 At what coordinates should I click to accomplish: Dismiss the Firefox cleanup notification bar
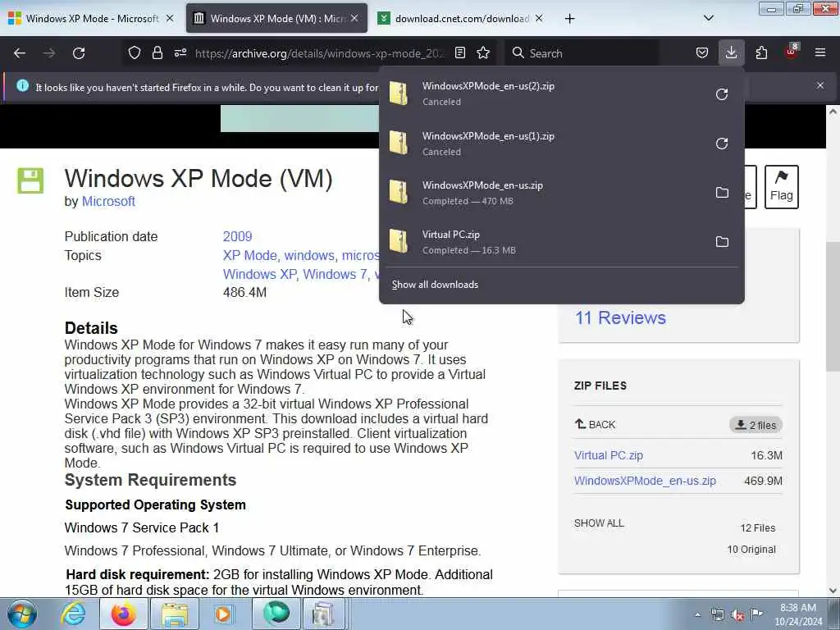click(820, 85)
